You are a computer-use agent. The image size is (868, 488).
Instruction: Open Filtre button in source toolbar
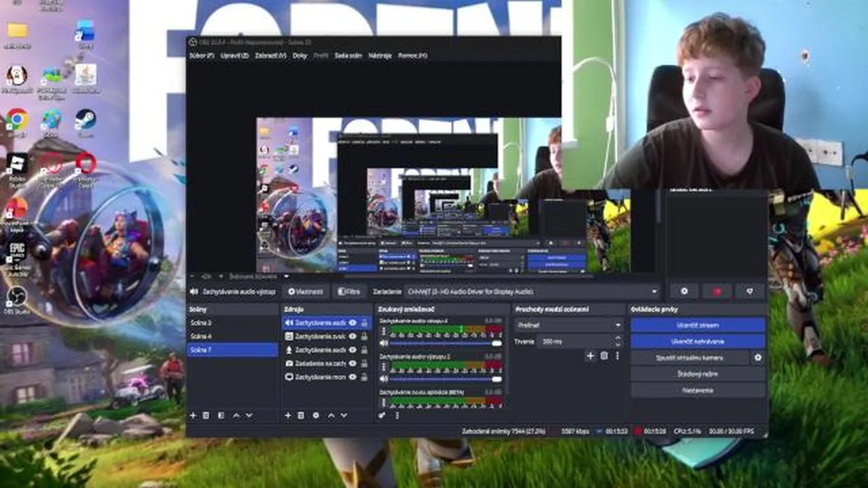pos(349,291)
